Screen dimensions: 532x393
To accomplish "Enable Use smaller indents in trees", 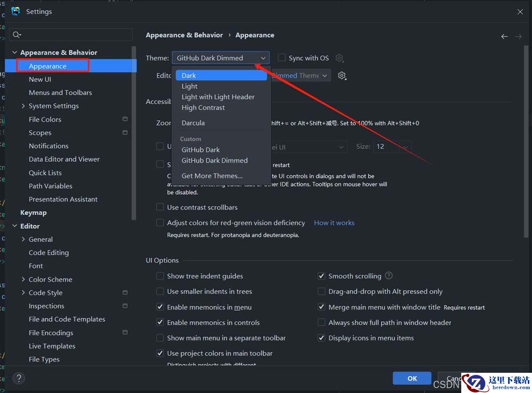I will [x=160, y=291].
